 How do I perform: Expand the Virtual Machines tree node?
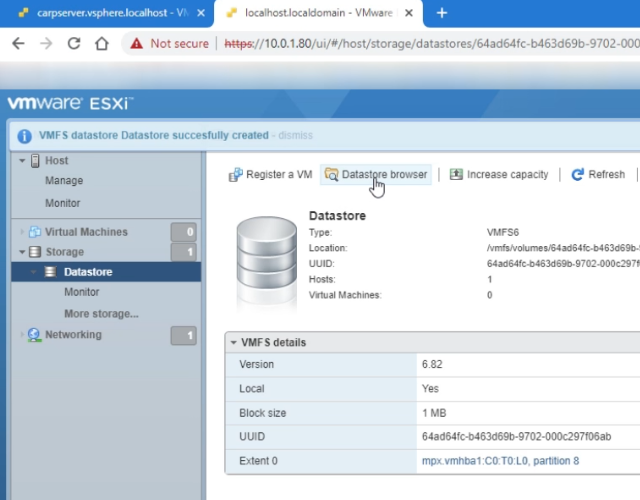pyautogui.click(x=22, y=232)
